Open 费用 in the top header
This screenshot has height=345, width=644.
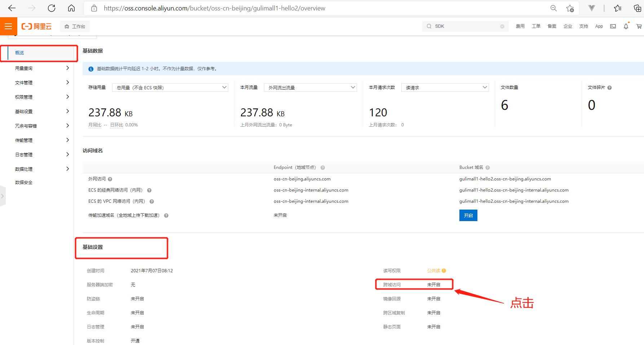click(x=520, y=26)
